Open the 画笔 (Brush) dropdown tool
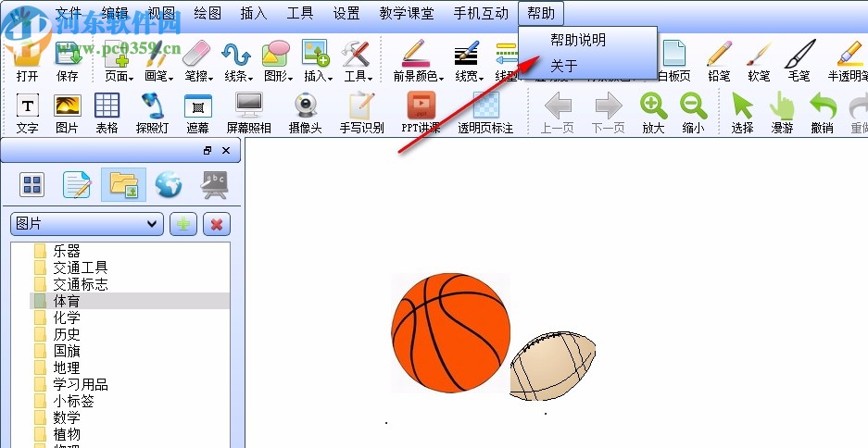 pos(158,61)
